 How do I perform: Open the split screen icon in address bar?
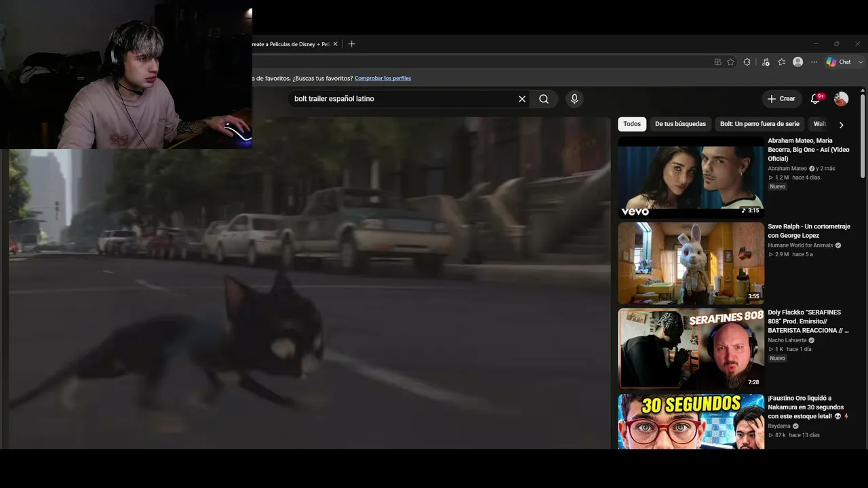tap(717, 62)
